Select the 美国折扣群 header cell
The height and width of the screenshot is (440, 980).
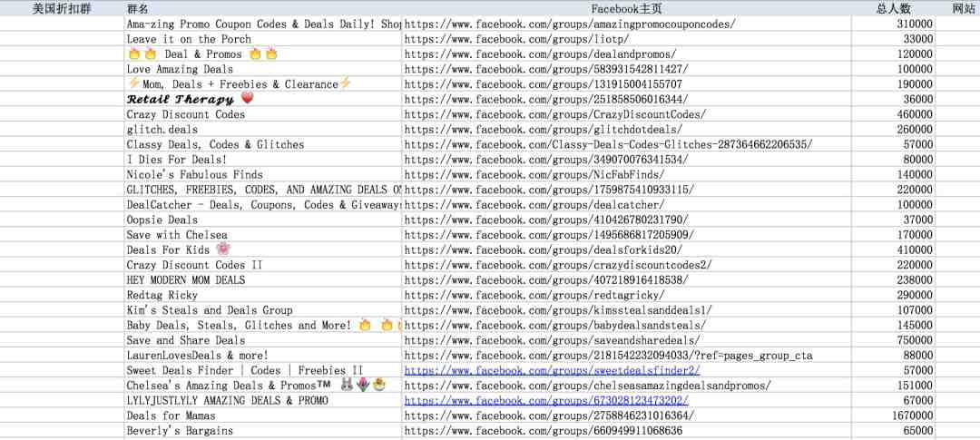(x=62, y=8)
